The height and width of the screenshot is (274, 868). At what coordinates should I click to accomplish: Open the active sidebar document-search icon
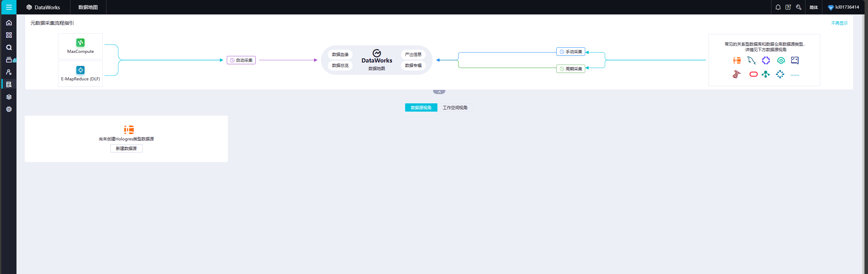9,84
